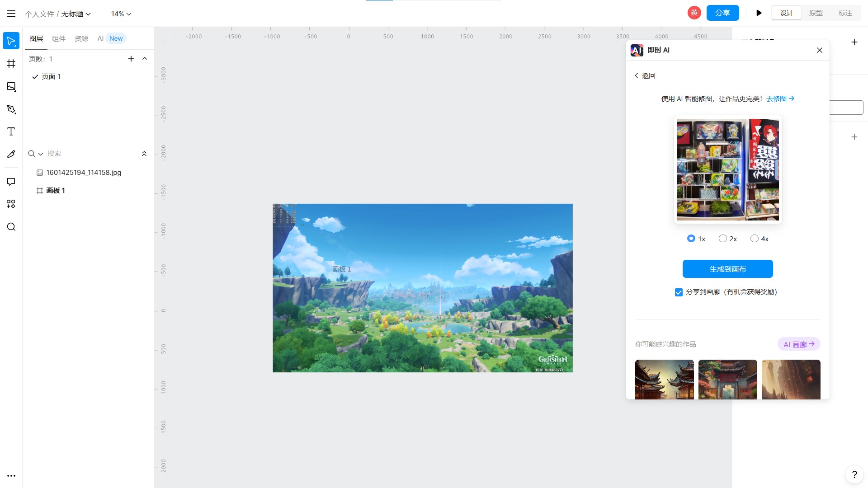This screenshot has height=488, width=868.
Task: Click the anime shop preview thumbnail
Action: 728,169
